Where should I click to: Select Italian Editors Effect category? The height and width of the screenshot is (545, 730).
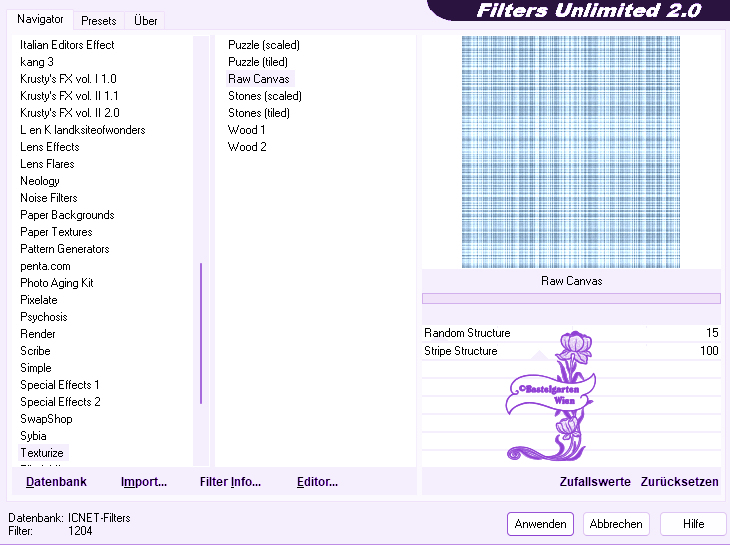click(67, 45)
